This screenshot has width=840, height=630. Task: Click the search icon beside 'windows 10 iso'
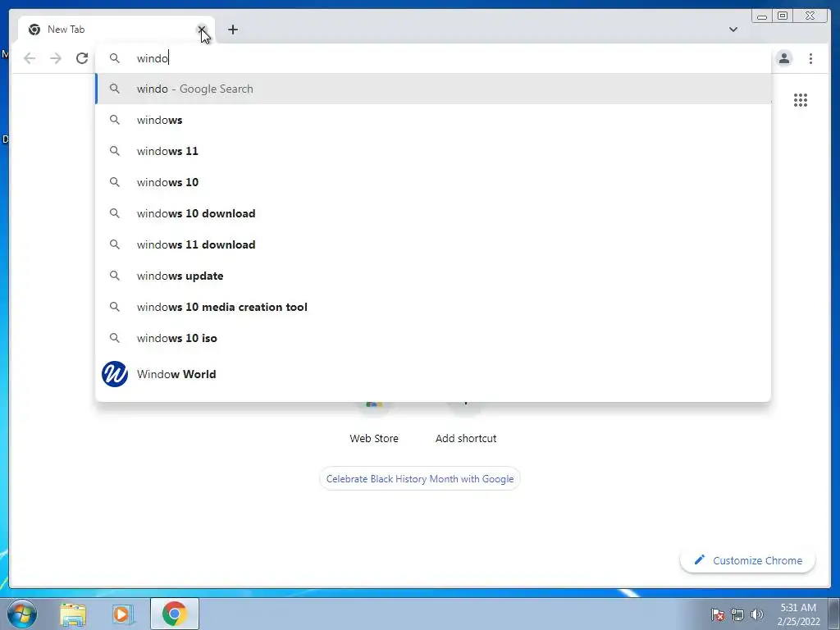(x=115, y=338)
